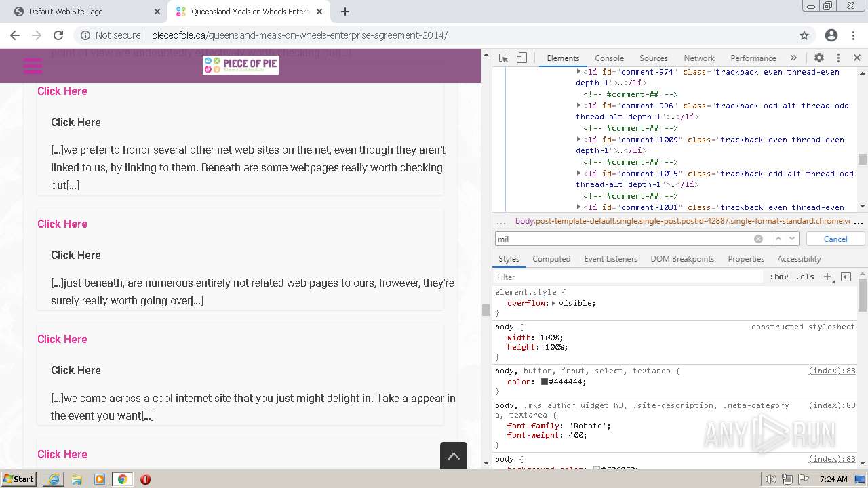Click the page splitter scrollbar thumb

(486, 310)
